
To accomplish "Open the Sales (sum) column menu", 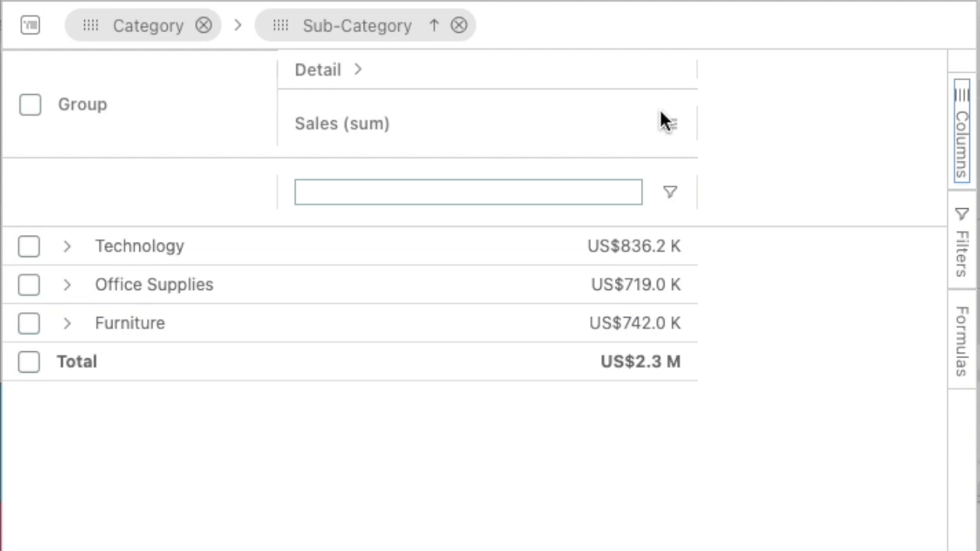I will 671,123.
